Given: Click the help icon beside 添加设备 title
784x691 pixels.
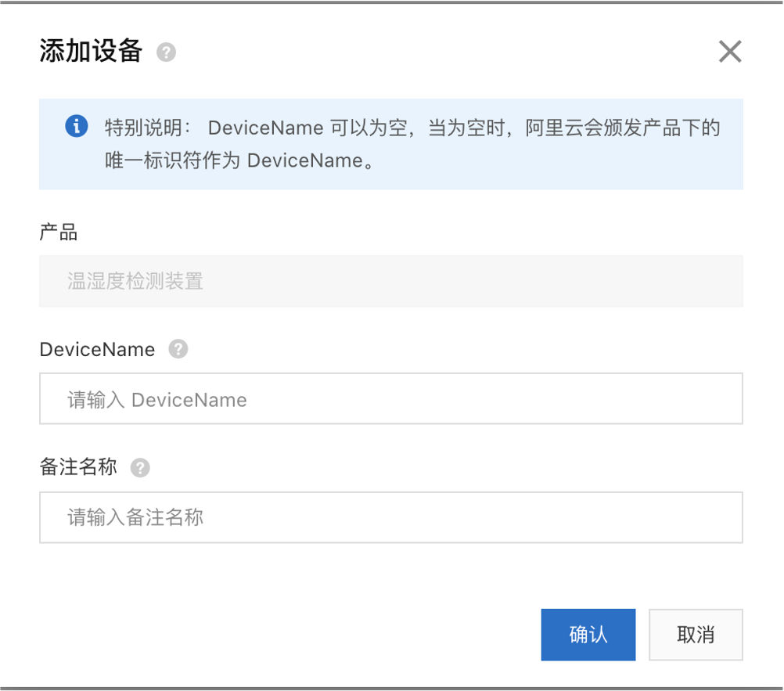Looking at the screenshot, I should [166, 52].
